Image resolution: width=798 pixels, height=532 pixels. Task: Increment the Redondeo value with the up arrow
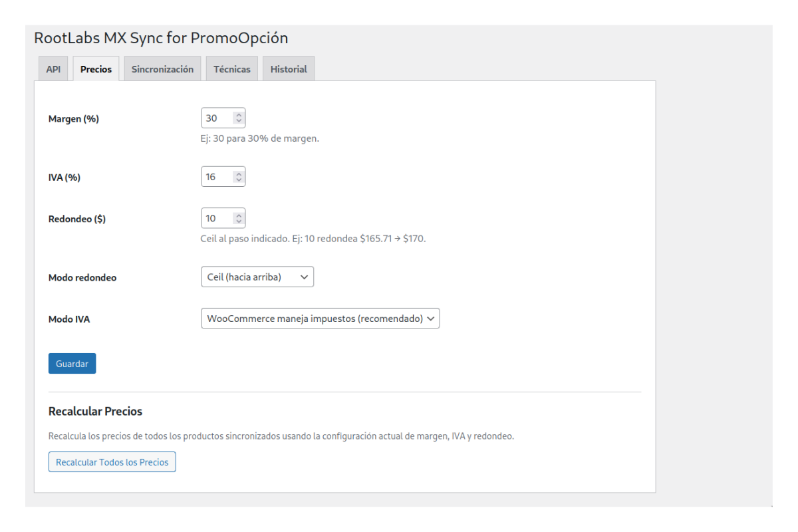pos(239,215)
